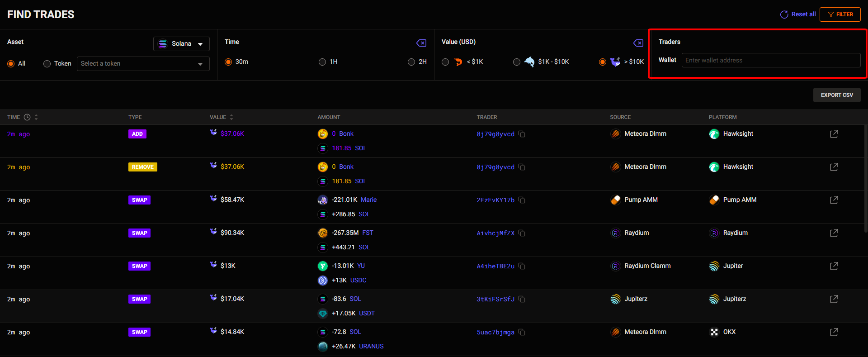This screenshot has width=868, height=357.
Task: Clear the Time filter with backspace icon
Action: pyautogui.click(x=421, y=43)
